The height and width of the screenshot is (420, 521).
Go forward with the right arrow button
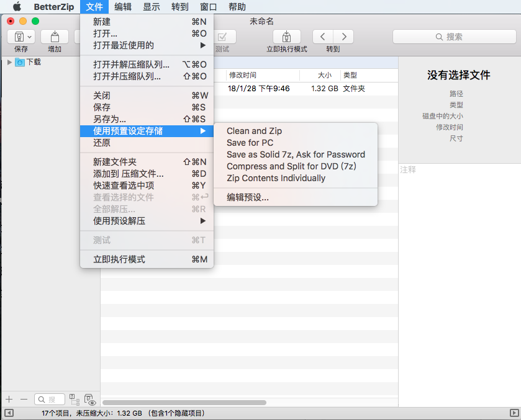point(343,37)
